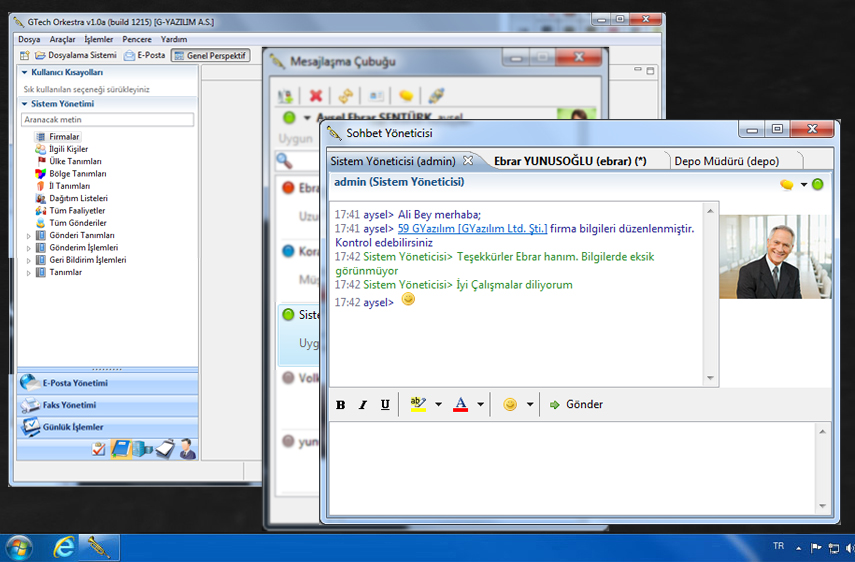Toggle bold text formatting
The width and height of the screenshot is (855, 562).
340,405
